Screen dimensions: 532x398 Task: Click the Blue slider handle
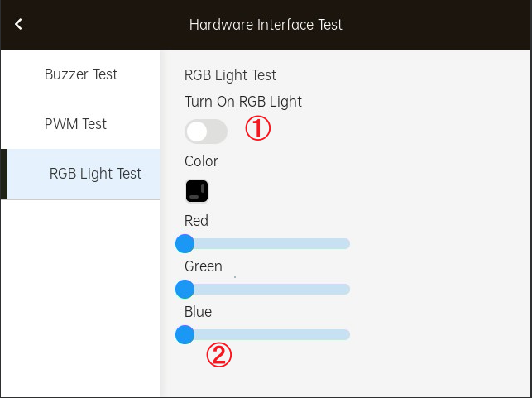tap(185, 334)
